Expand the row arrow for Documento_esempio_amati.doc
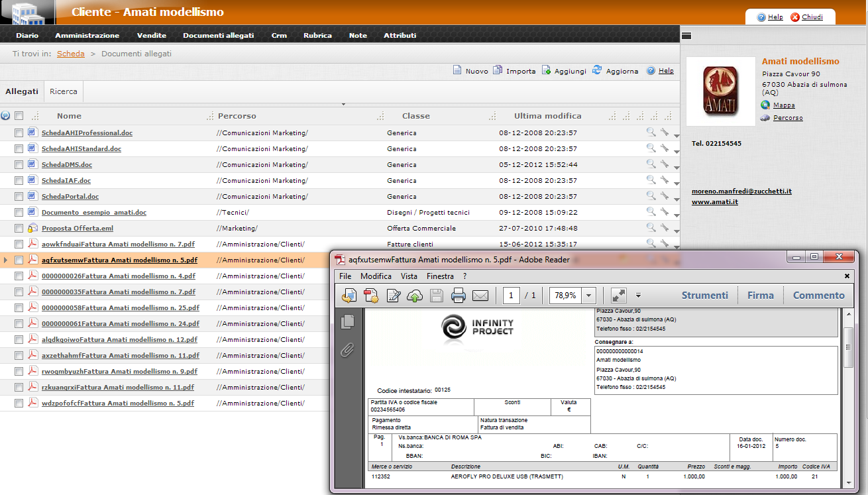This screenshot has height=495, width=868. 676,215
